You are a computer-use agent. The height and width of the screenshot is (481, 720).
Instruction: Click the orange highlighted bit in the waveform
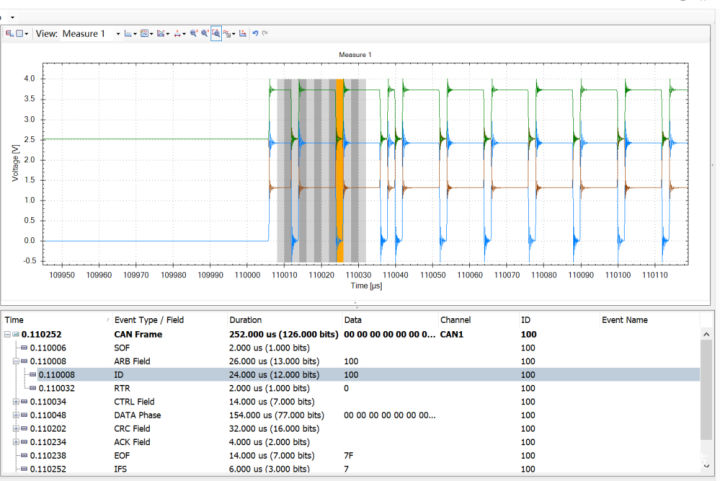[340, 170]
